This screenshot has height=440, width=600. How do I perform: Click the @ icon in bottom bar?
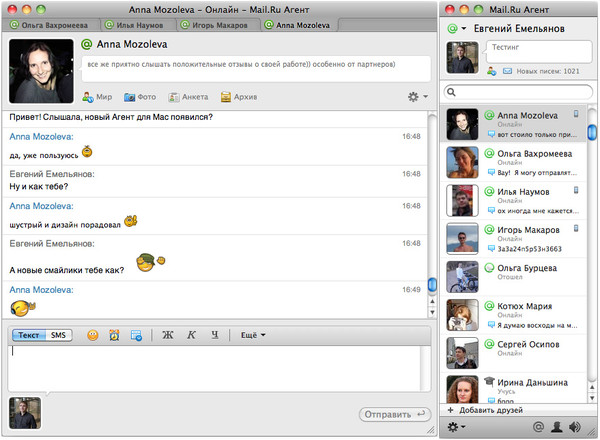[538, 427]
